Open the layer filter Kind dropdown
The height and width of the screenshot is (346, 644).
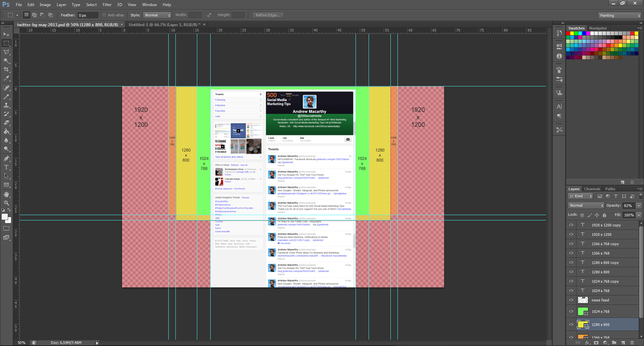coord(581,196)
